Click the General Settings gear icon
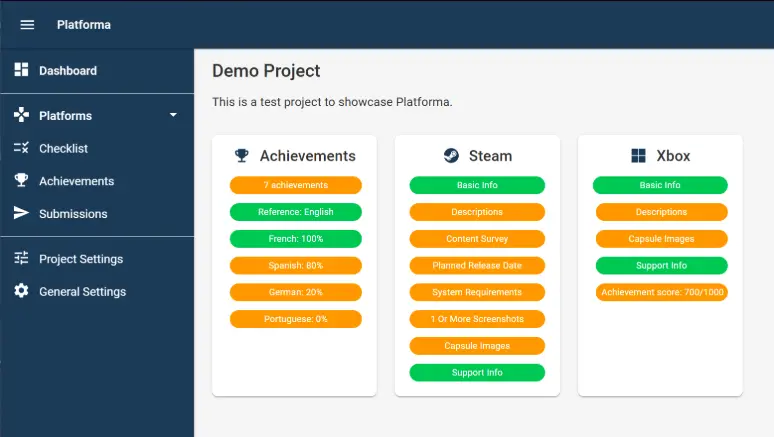 [x=21, y=291]
